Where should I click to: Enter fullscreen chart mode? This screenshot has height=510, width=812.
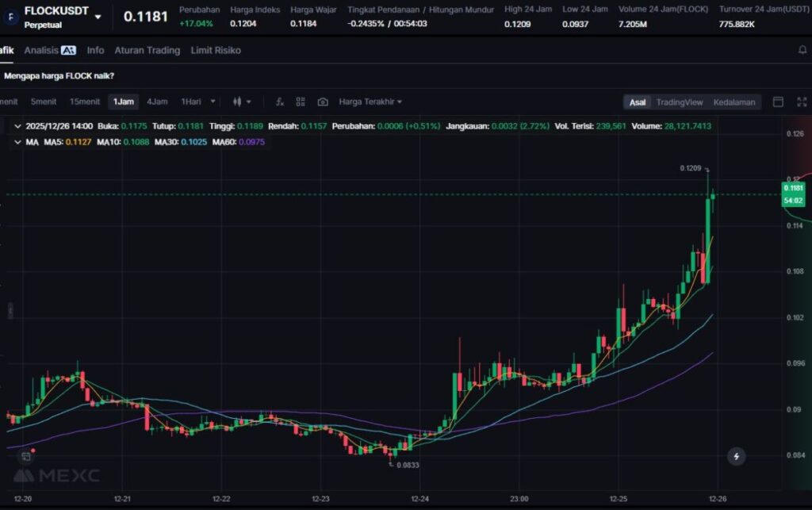[801, 102]
